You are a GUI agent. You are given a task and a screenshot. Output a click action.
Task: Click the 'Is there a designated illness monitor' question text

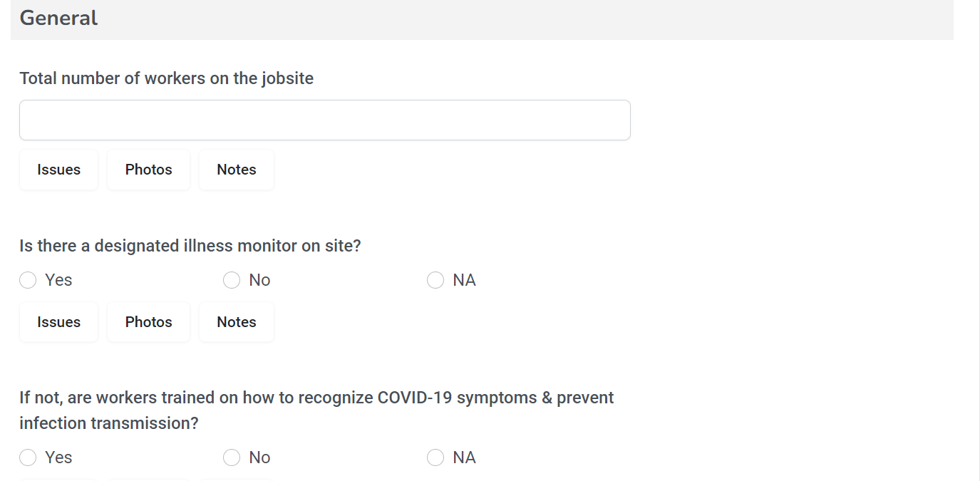(x=190, y=246)
